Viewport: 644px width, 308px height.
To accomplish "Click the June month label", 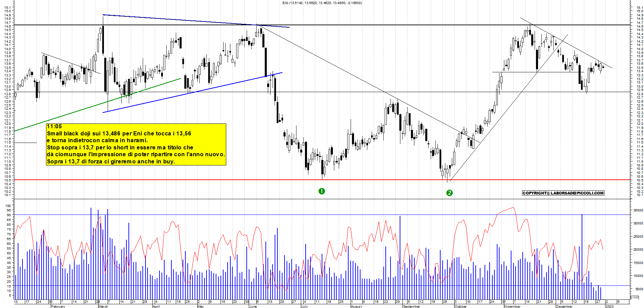I will pyautogui.click(x=253, y=306).
